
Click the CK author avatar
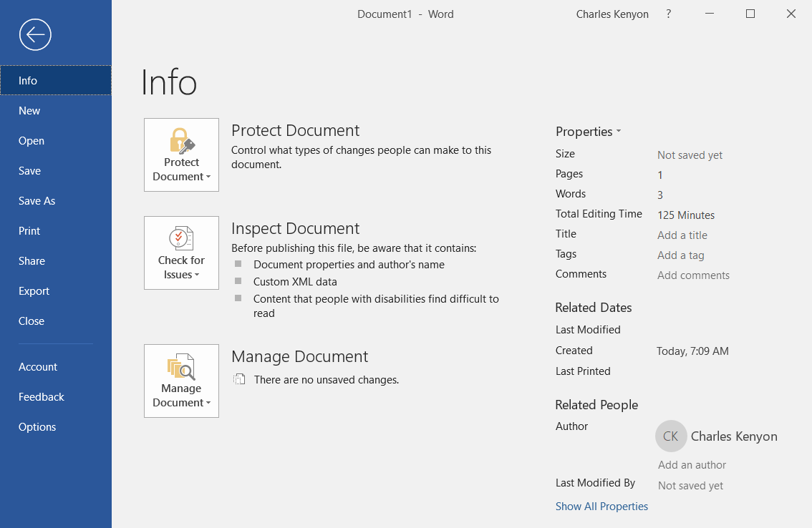(671, 436)
